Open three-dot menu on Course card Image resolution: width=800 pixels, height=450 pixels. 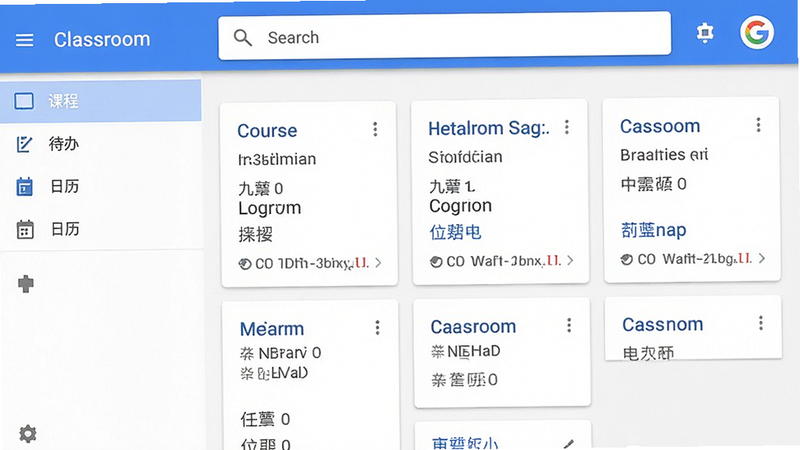click(375, 129)
